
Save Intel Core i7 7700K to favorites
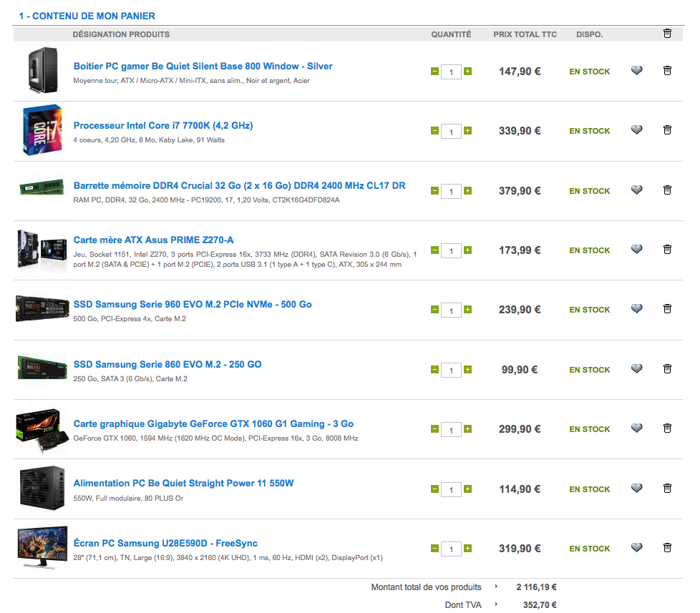click(636, 130)
